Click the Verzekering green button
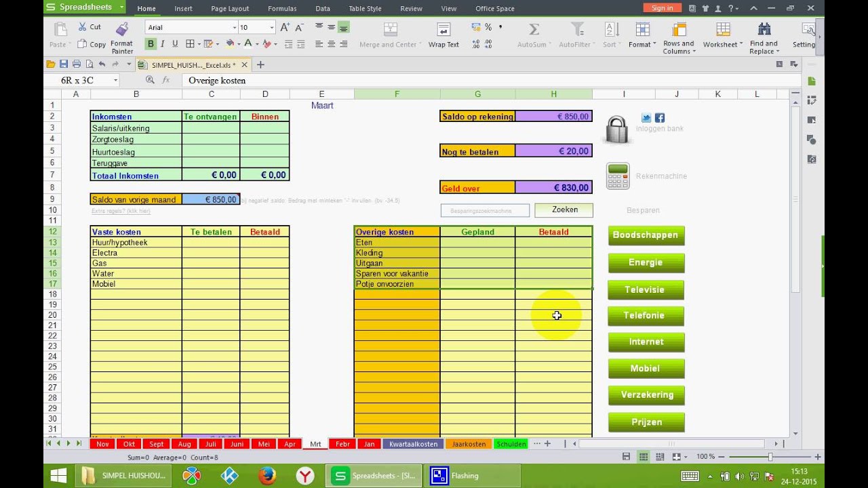 click(x=646, y=394)
